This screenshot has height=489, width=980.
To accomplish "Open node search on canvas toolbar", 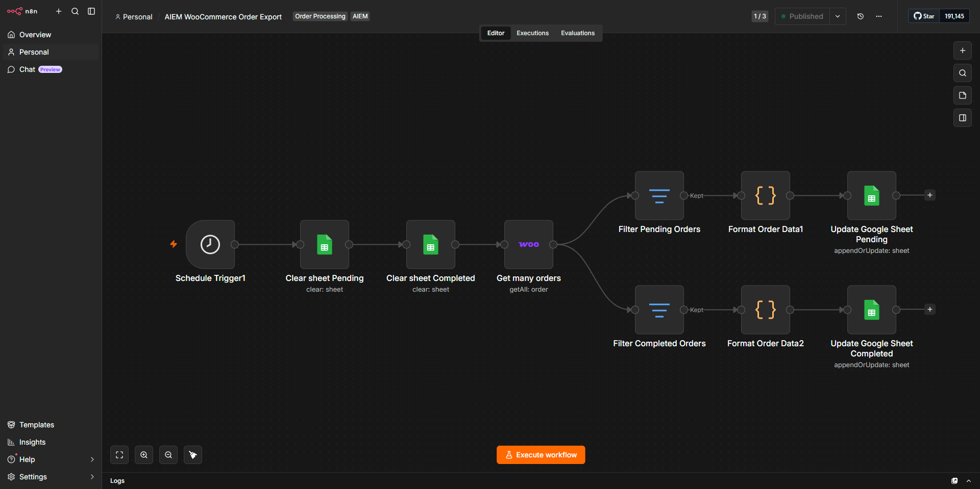I will click(963, 73).
